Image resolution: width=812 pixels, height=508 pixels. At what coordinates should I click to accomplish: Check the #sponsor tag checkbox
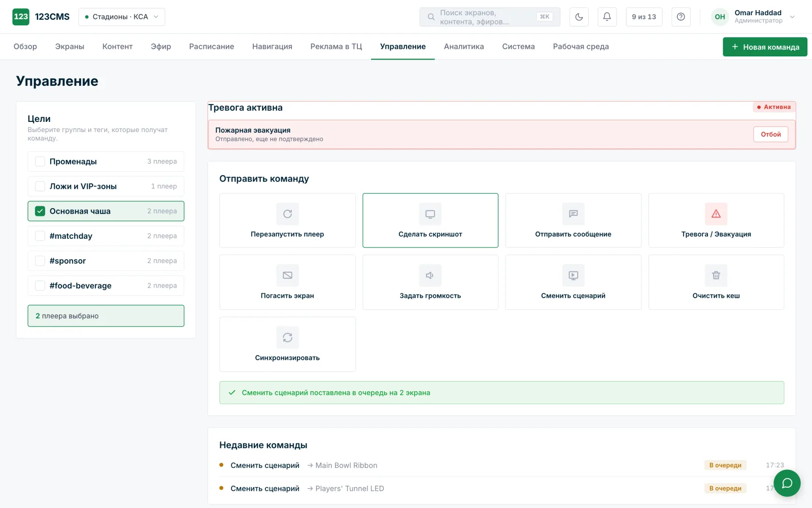pos(40,261)
